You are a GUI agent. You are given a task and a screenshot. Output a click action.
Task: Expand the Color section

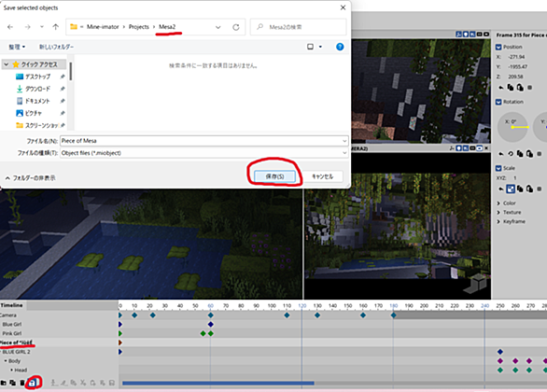pyautogui.click(x=498, y=203)
